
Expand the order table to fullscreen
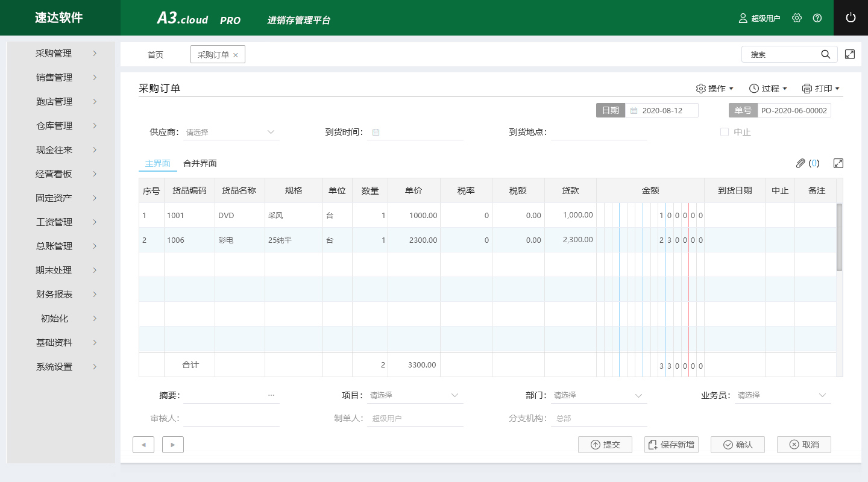tap(838, 163)
